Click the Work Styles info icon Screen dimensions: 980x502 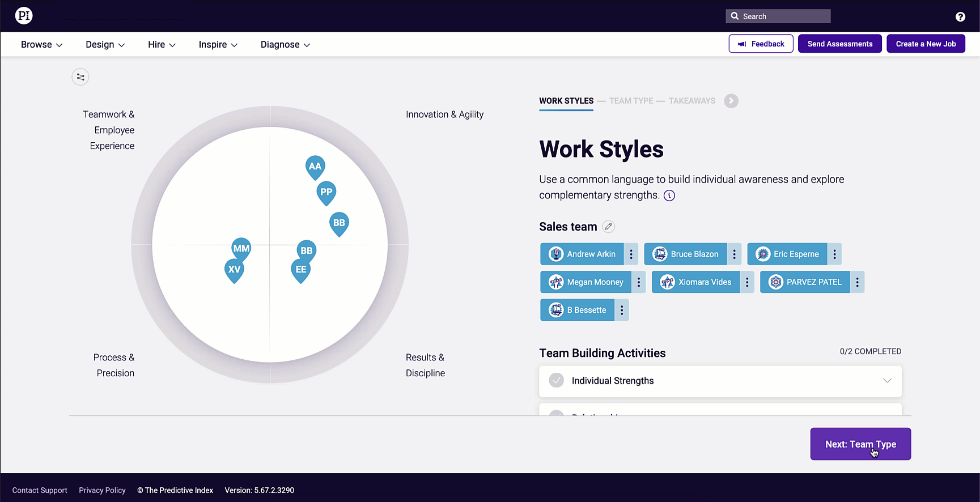click(x=669, y=195)
